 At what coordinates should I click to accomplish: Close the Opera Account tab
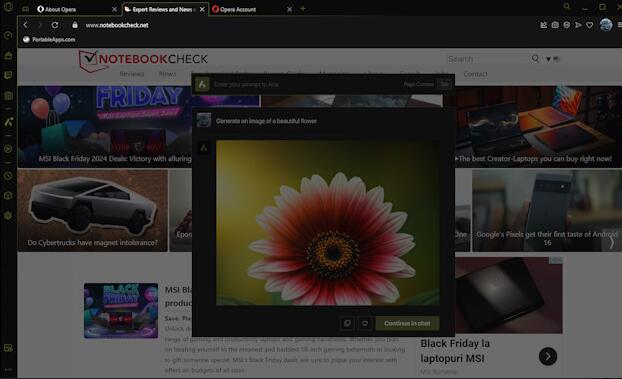pos(290,9)
